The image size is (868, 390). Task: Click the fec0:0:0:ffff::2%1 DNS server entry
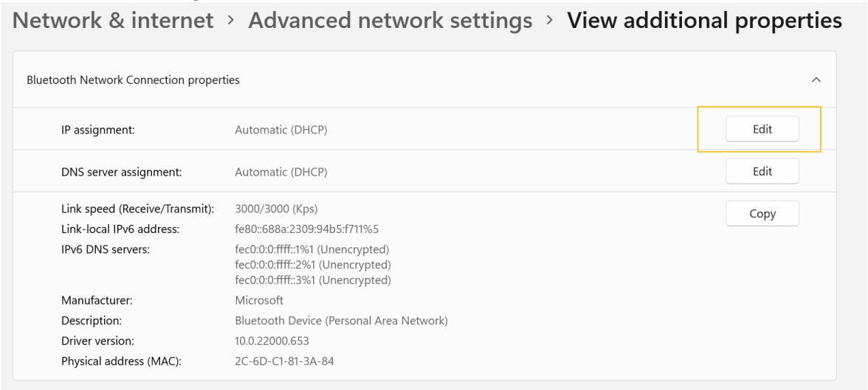313,265
